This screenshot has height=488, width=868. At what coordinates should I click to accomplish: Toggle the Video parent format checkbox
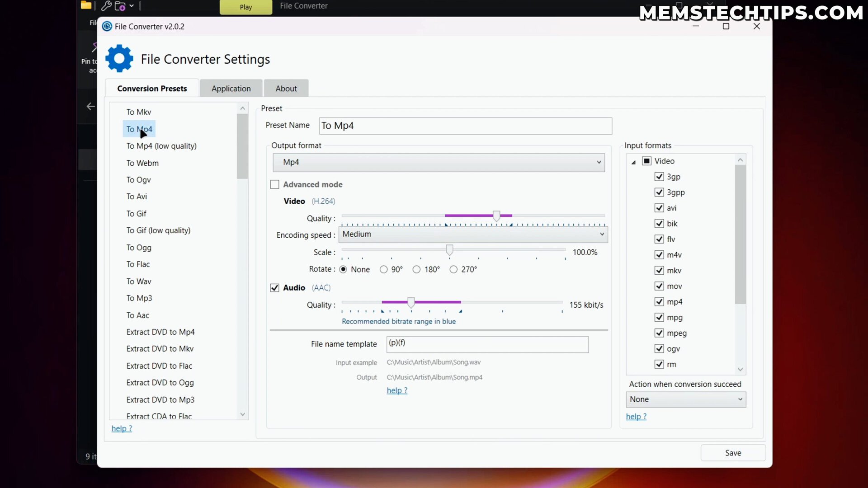point(647,161)
